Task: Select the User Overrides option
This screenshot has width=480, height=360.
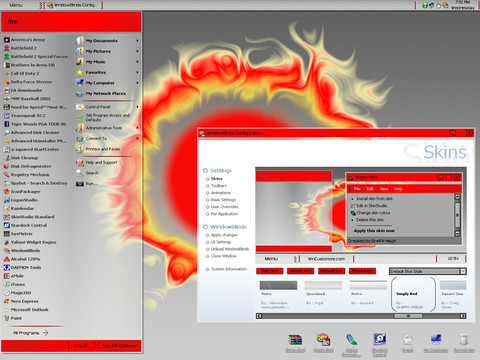Action: coord(222,207)
